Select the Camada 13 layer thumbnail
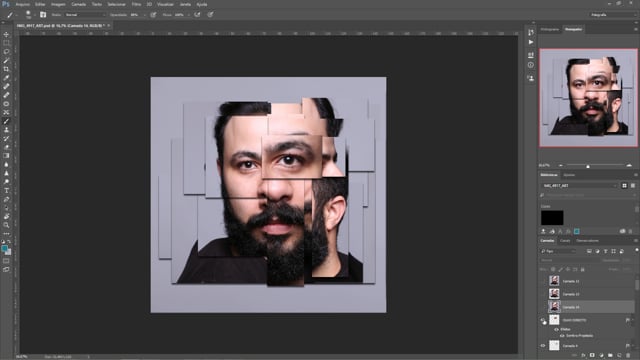640x360 pixels. tap(554, 294)
